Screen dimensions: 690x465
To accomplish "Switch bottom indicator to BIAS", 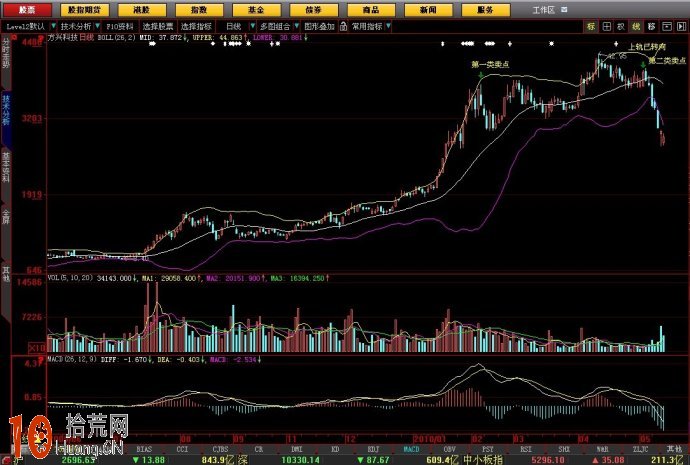I will click(x=144, y=449).
